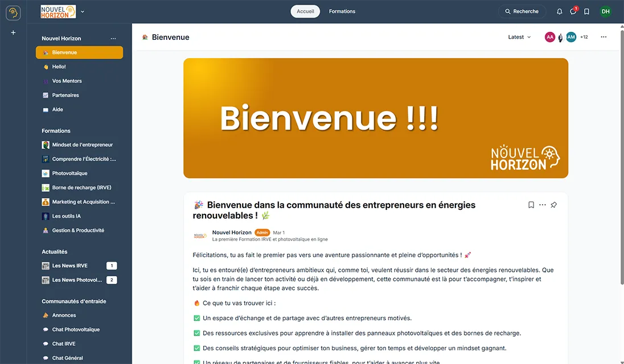Open Marketing et Acquisition course

[79, 202]
